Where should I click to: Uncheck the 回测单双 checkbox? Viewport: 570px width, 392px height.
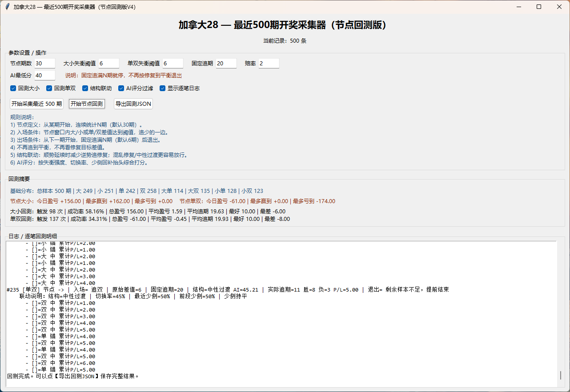(x=50, y=88)
